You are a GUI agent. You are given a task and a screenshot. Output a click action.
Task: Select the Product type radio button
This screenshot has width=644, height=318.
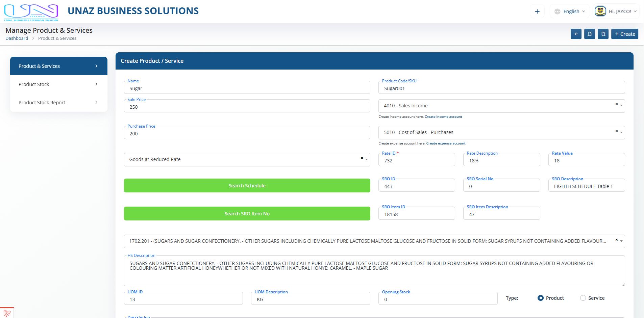541,298
